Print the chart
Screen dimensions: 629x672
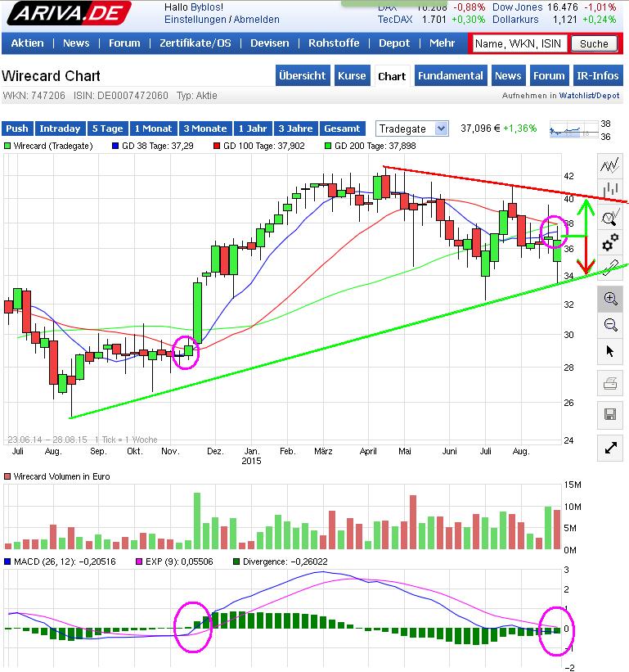coord(610,383)
